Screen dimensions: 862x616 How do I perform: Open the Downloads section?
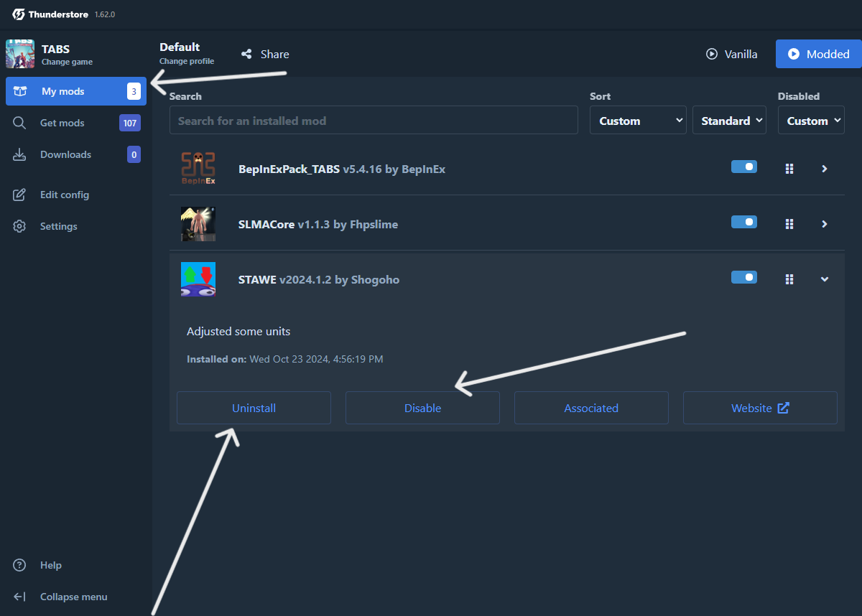(76, 154)
